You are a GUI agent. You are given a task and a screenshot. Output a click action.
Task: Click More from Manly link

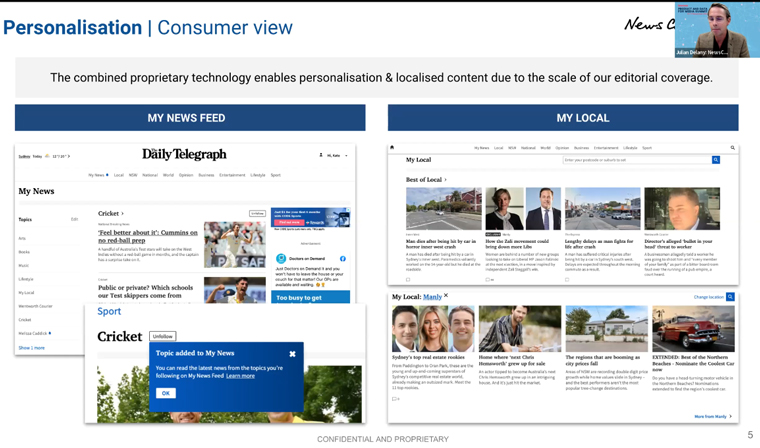point(713,416)
